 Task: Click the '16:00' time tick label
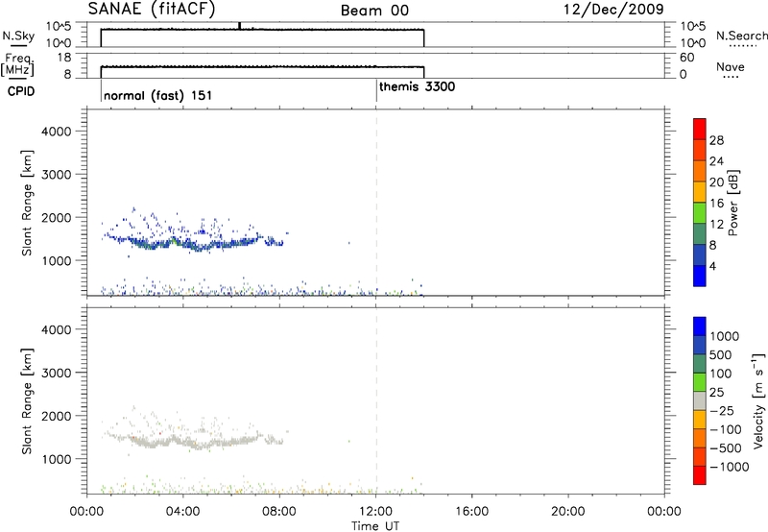pos(471,512)
